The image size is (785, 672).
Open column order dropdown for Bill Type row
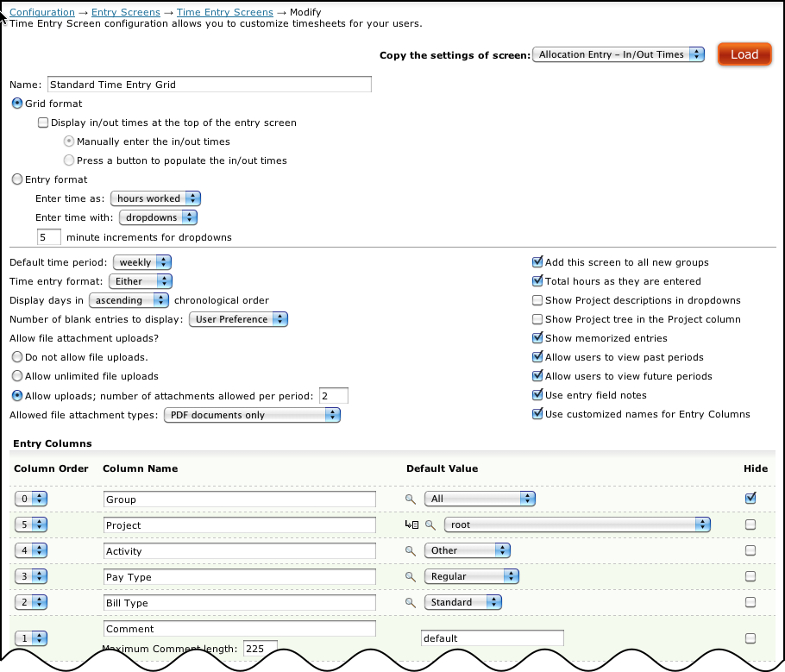click(x=31, y=602)
